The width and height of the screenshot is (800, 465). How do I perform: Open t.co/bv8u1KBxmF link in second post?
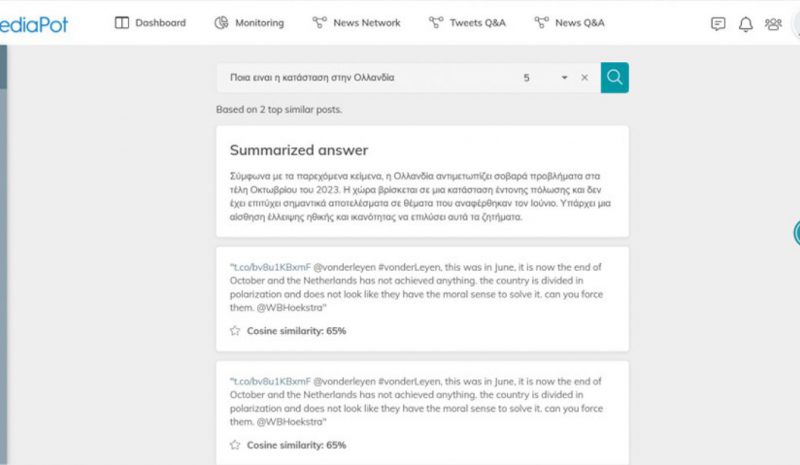270,381
